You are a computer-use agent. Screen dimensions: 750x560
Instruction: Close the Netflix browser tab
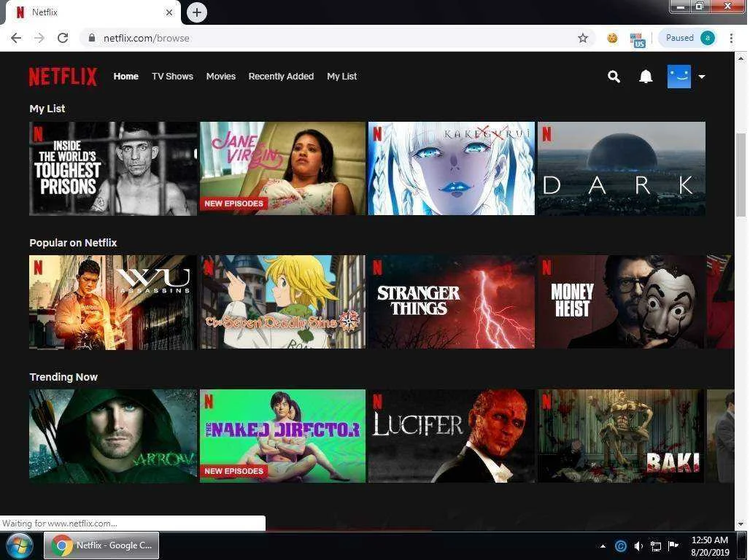click(169, 13)
